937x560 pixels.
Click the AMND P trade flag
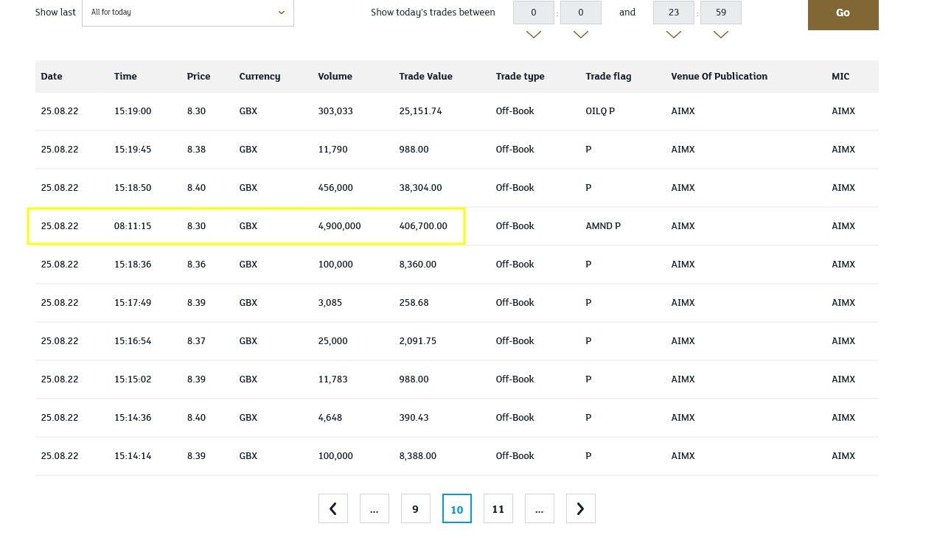(x=603, y=226)
